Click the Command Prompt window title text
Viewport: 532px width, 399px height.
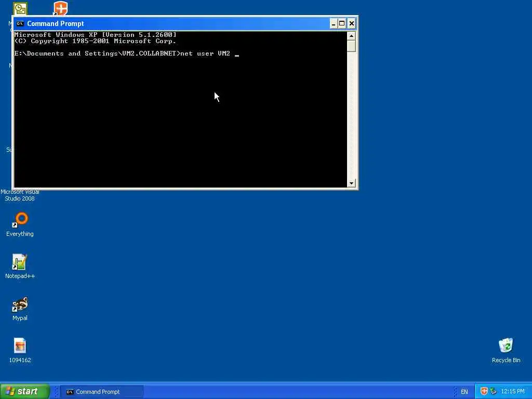(55, 24)
